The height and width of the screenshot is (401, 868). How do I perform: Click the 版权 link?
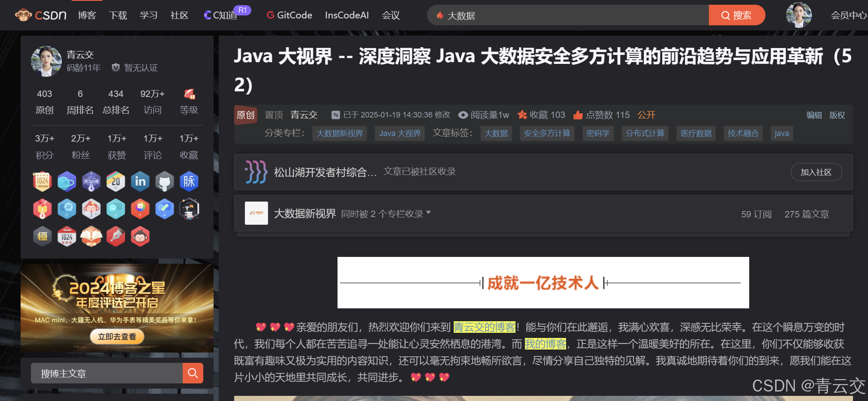(x=837, y=115)
